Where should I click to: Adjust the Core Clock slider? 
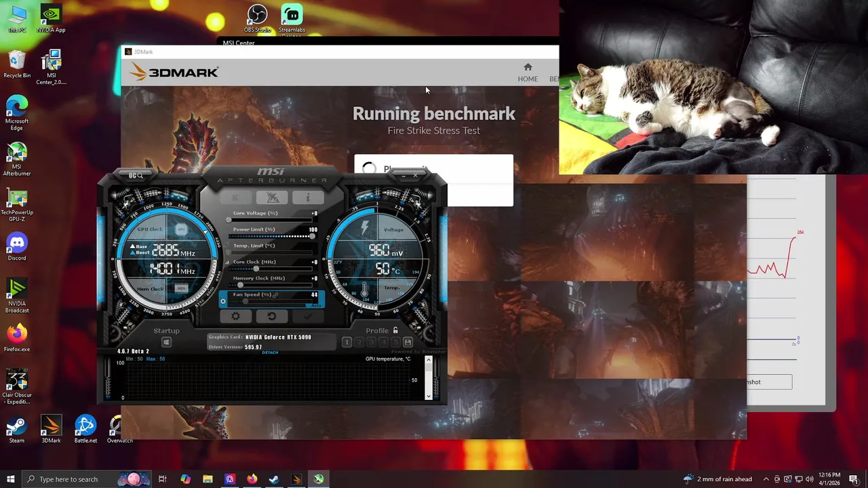click(271, 268)
